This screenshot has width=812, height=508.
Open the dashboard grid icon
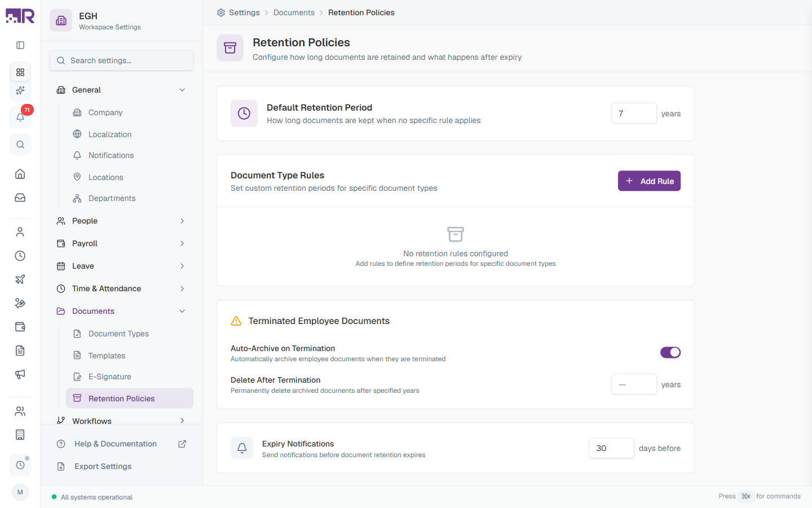tap(20, 72)
